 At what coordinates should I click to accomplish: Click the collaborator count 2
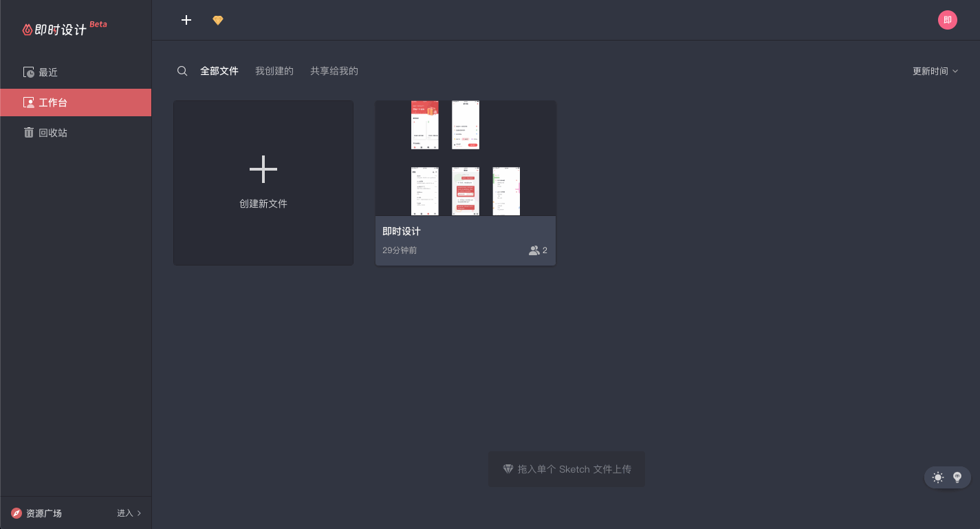545,250
